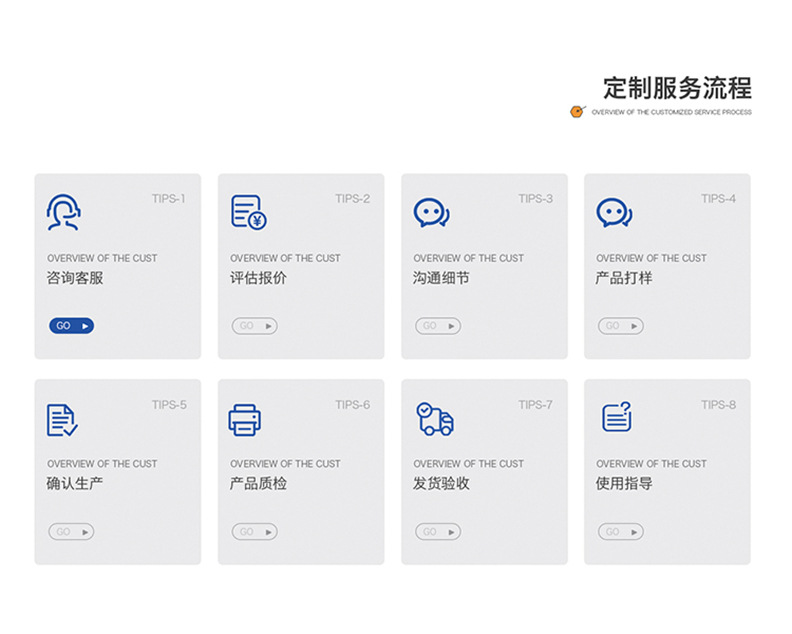Click the blue GO button under 咨询客服
792x634 pixels.
71,326
